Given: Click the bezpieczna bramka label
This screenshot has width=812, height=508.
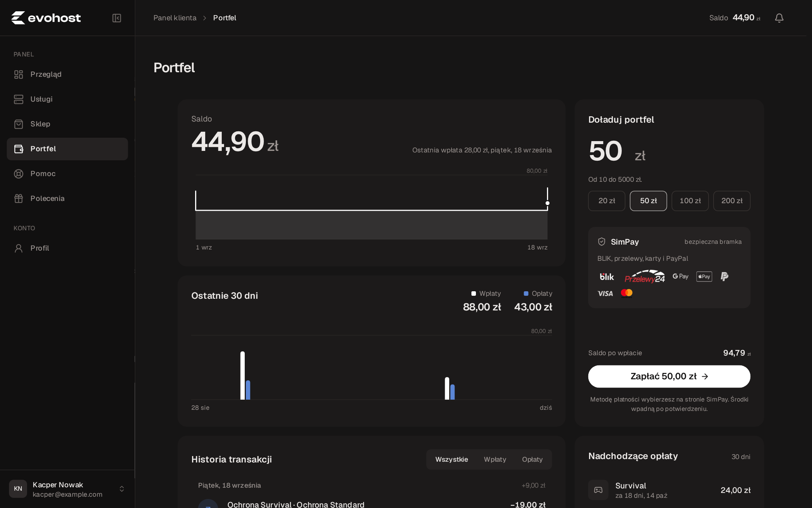Looking at the screenshot, I should (713, 242).
